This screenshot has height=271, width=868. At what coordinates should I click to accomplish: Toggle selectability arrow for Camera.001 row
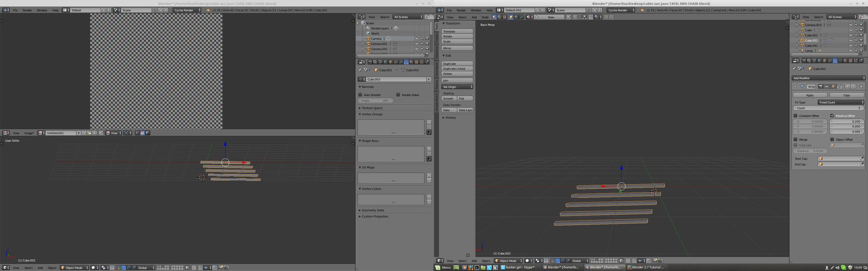[x=422, y=44]
